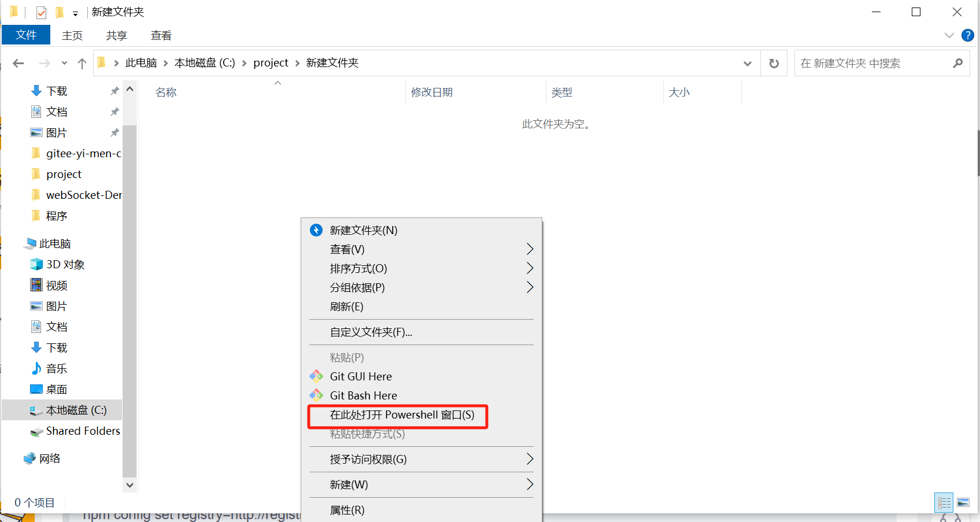Screen dimensions: 980x522
Task: Click Git Bash Here in context menu
Action: 421,395
